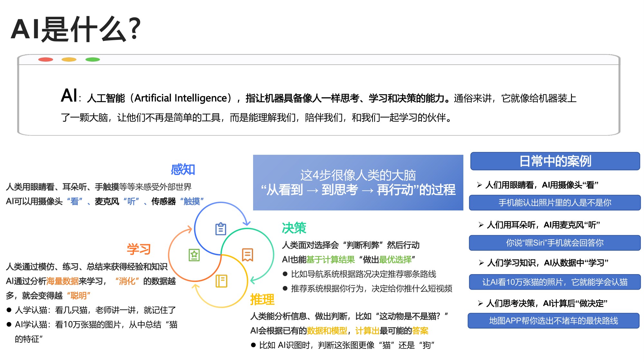Screen dimensions: 644x362
Task: Click the green text 基于计算结果
Action: pos(330,259)
